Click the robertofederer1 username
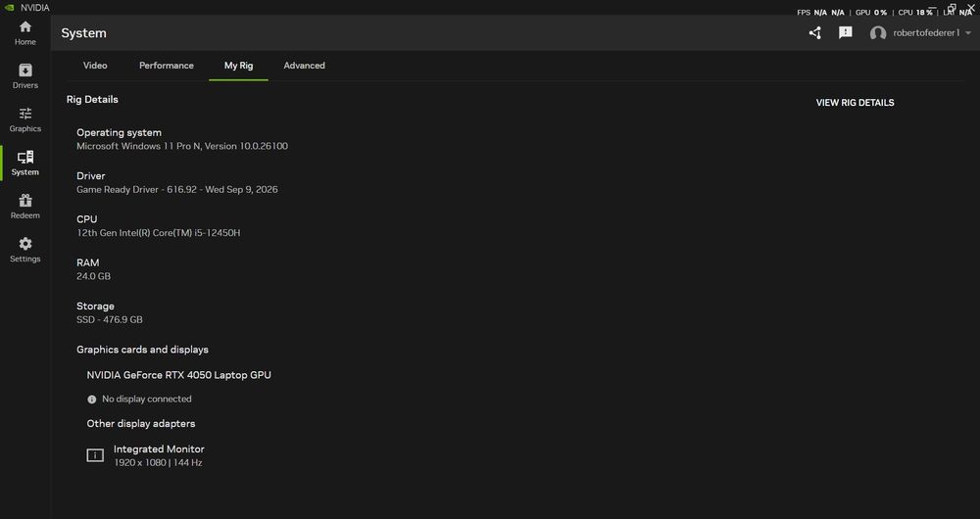Screen dimensions: 980x519 click(x=926, y=33)
